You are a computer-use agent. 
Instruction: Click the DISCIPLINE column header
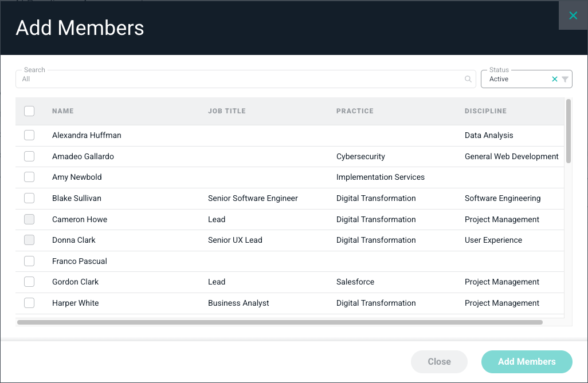pyautogui.click(x=485, y=111)
